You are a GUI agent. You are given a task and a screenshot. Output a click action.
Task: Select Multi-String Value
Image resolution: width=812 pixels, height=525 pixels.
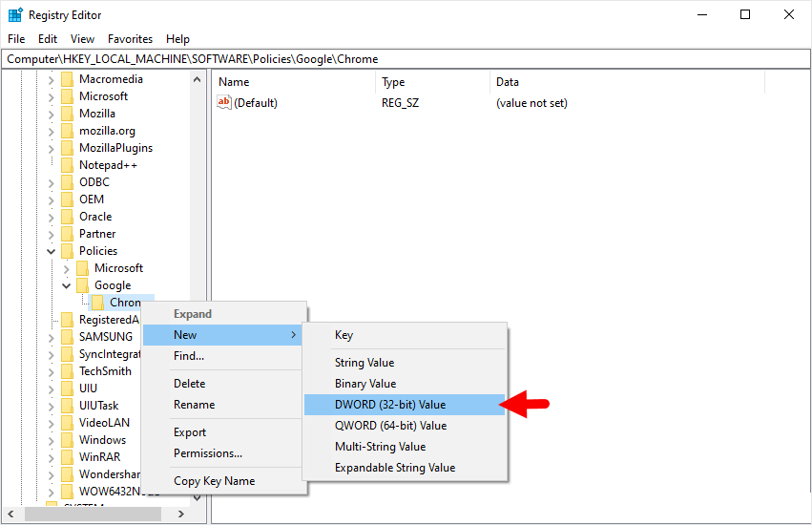pyautogui.click(x=405, y=447)
